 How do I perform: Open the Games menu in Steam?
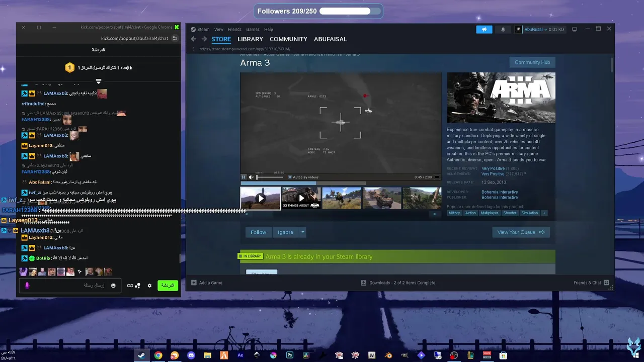pos(253,29)
